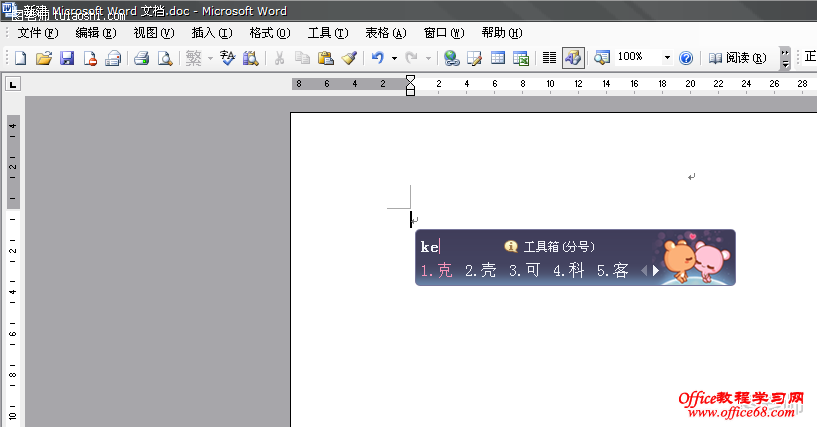Image resolution: width=817 pixels, height=427 pixels.
Task: Open Print Preview magnifier icon
Action: point(165,58)
